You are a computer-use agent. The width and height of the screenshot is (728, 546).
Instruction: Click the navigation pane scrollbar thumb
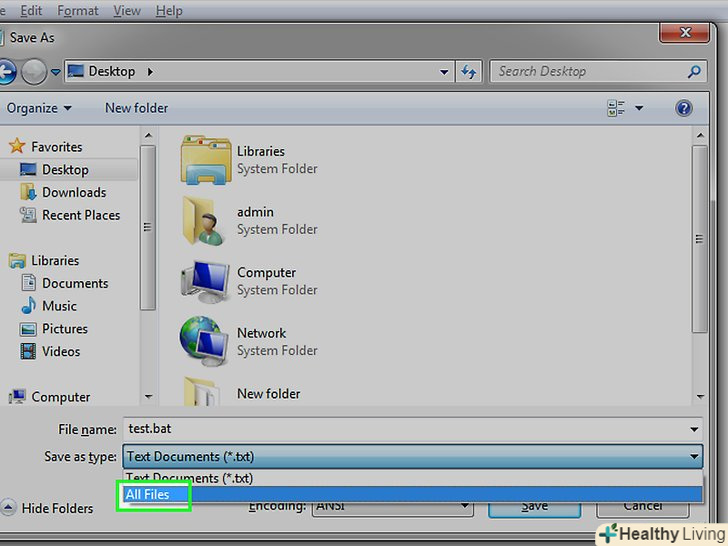coord(148,227)
